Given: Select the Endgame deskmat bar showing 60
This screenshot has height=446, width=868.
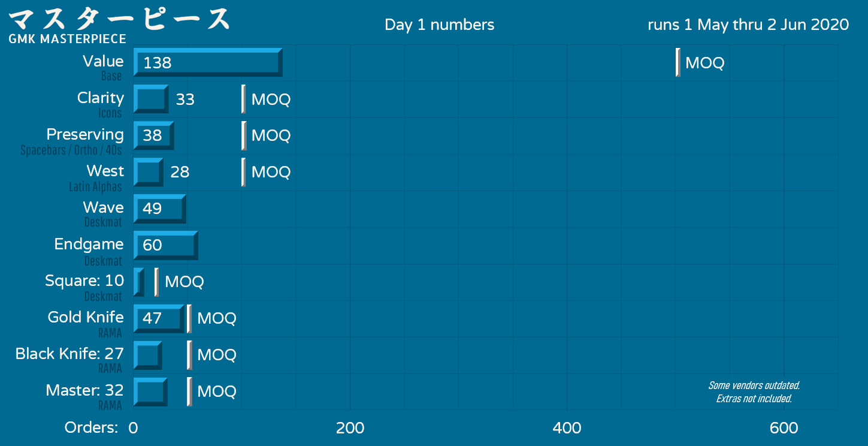Looking at the screenshot, I should coord(166,245).
